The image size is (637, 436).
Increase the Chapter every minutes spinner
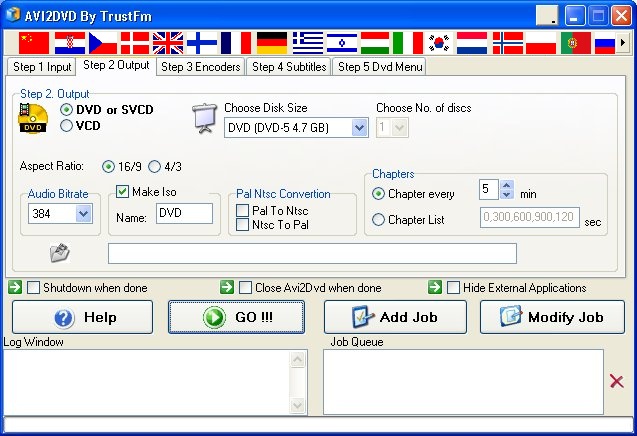click(x=507, y=185)
